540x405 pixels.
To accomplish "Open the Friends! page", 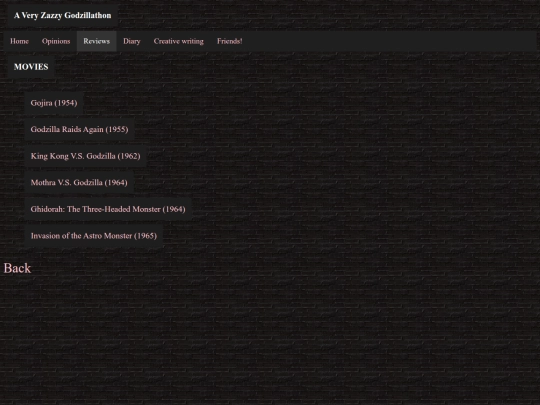I will click(x=229, y=41).
